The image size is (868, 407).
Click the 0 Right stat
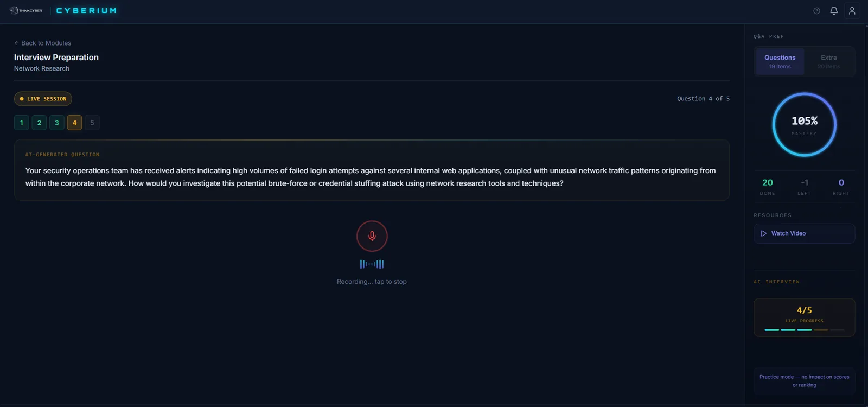pyautogui.click(x=841, y=186)
